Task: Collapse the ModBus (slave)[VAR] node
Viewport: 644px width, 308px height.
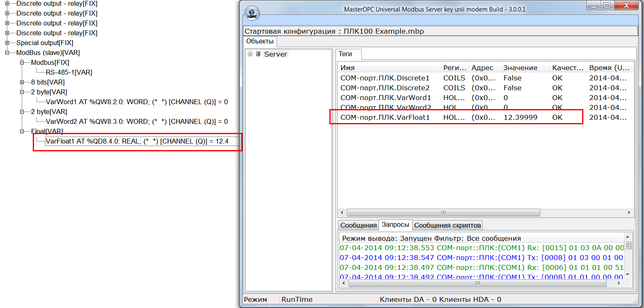Action: pyautogui.click(x=7, y=52)
